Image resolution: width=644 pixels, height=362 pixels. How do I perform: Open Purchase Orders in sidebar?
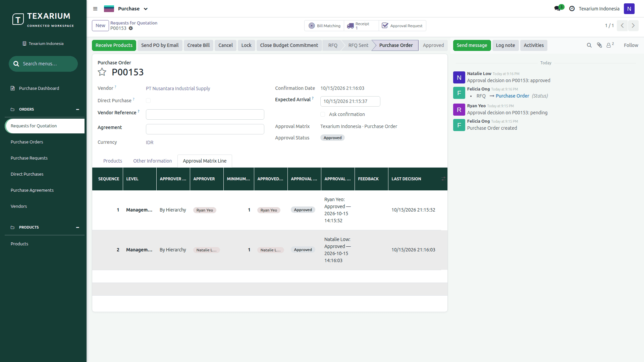coord(27,142)
